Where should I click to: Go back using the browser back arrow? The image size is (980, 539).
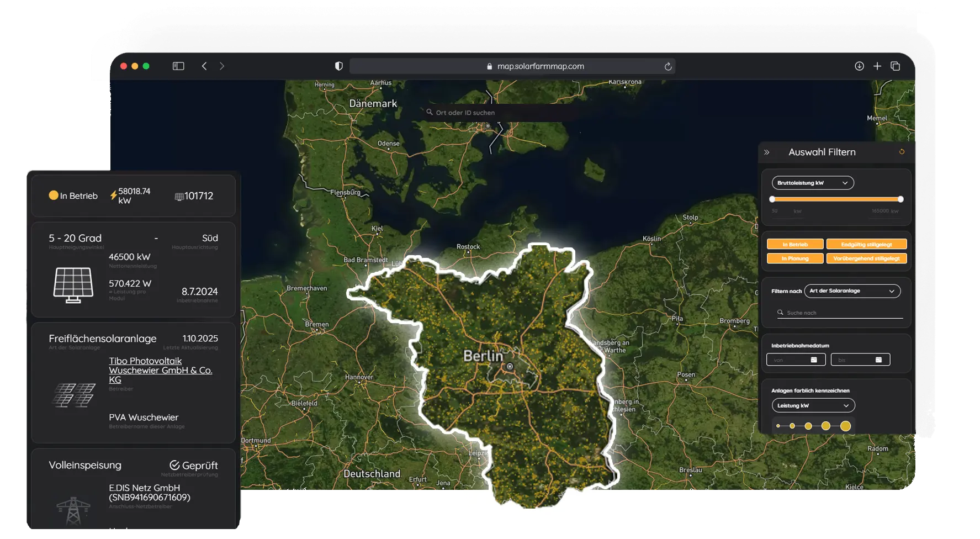[204, 66]
